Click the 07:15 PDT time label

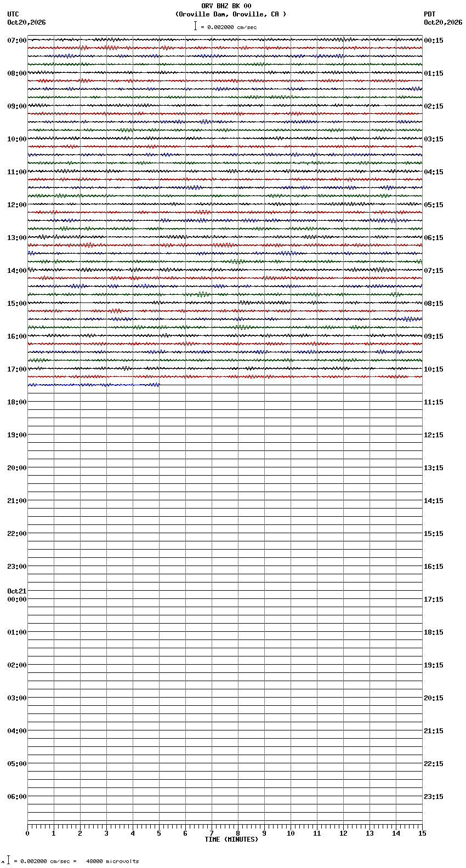coord(434,271)
